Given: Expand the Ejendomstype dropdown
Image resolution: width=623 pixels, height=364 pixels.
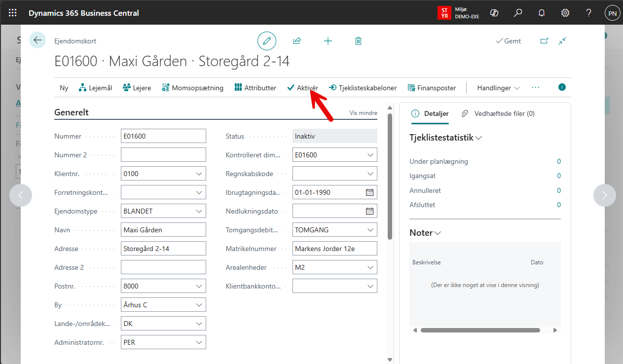Looking at the screenshot, I should point(199,211).
